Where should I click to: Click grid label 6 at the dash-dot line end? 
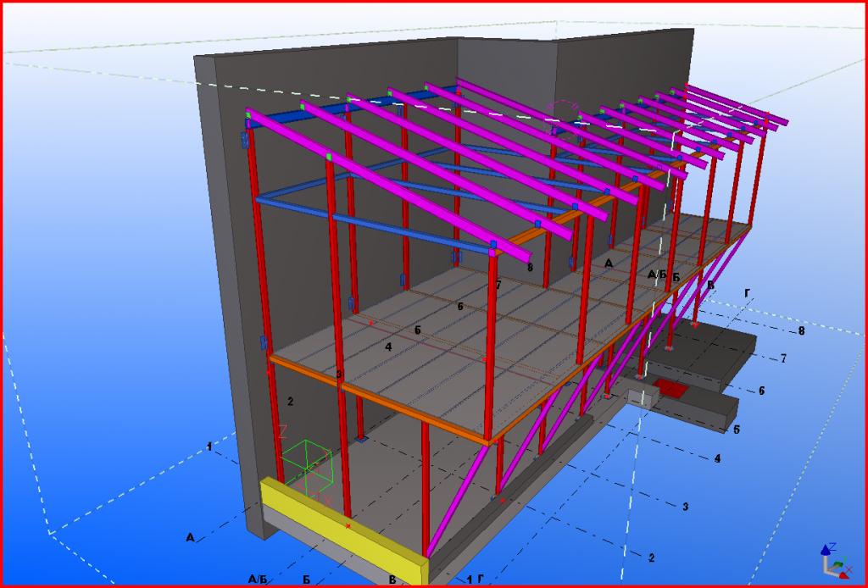tap(762, 391)
